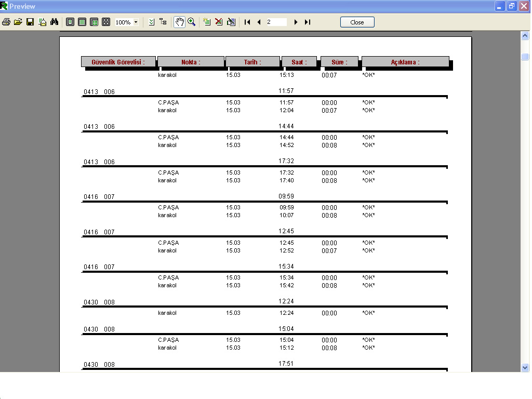This screenshot has width=532, height=399.
Task: Toggle the report outline tree icon
Action: click(x=163, y=22)
